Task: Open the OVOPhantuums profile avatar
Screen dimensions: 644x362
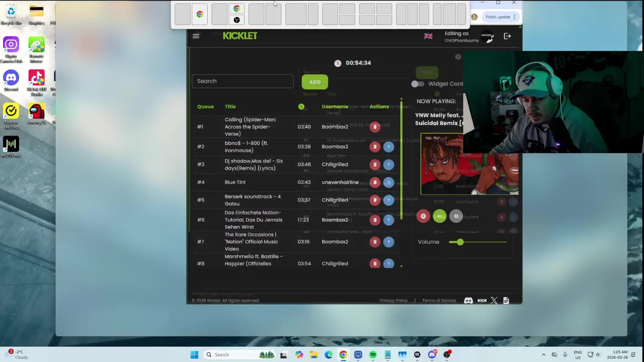Action: coord(488,37)
